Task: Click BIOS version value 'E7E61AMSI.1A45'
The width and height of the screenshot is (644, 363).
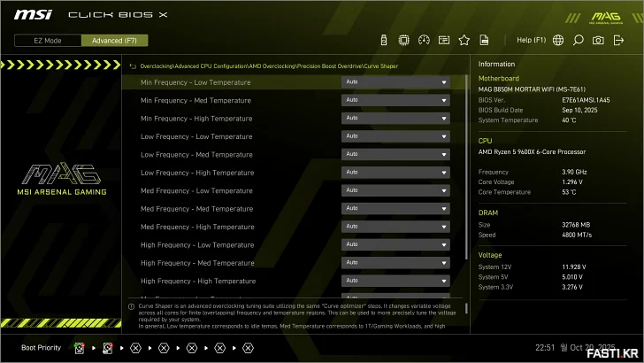Action: point(586,100)
